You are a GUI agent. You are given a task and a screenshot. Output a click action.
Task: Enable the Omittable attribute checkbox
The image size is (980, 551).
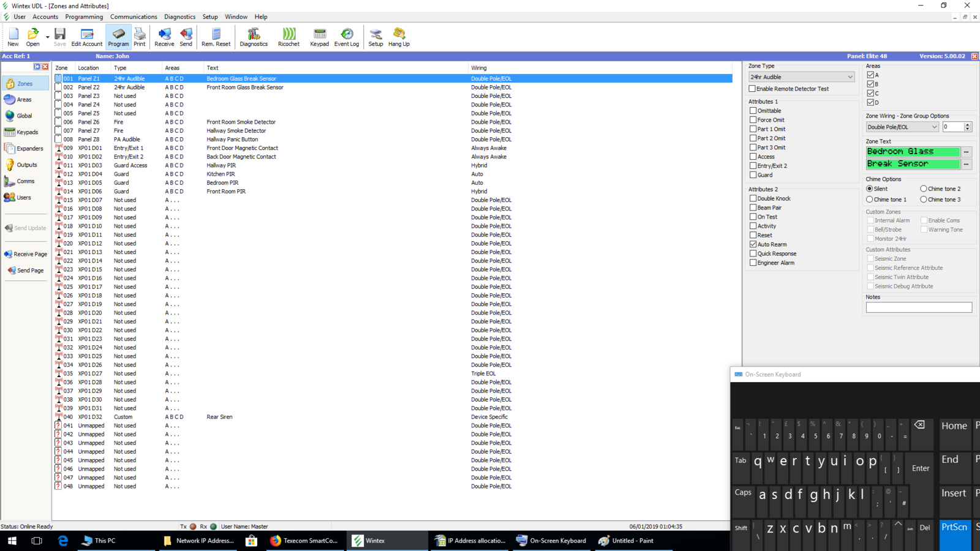pos(753,111)
